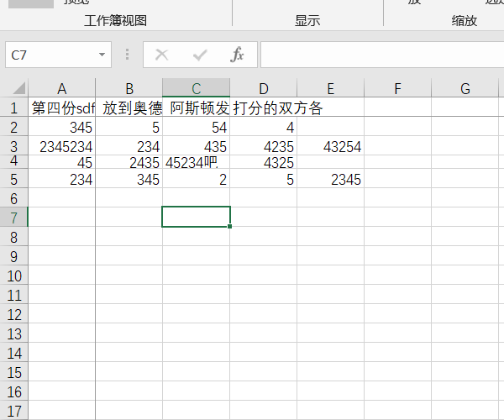Select row 7 header
Image resolution: width=504 pixels, height=420 pixels.
point(13,218)
